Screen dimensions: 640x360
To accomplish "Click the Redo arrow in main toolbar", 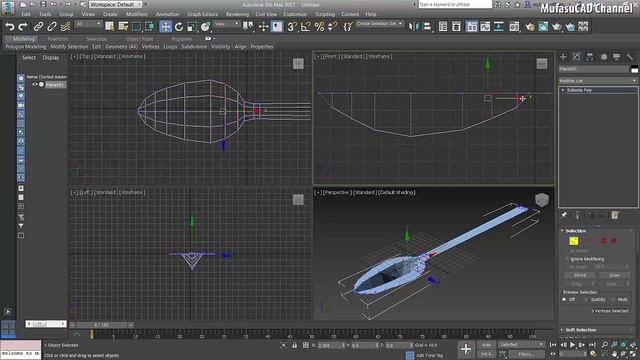I will coord(23,27).
